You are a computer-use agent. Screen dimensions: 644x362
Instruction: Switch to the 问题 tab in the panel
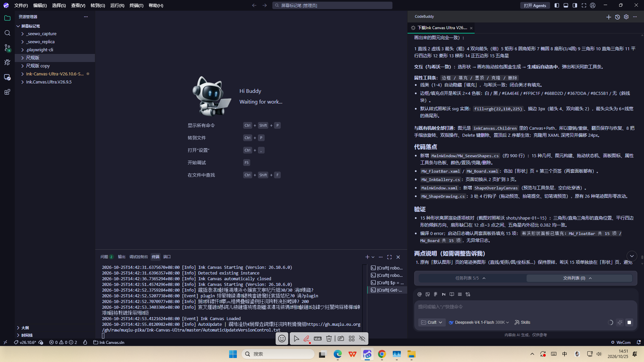pyautogui.click(x=106, y=257)
